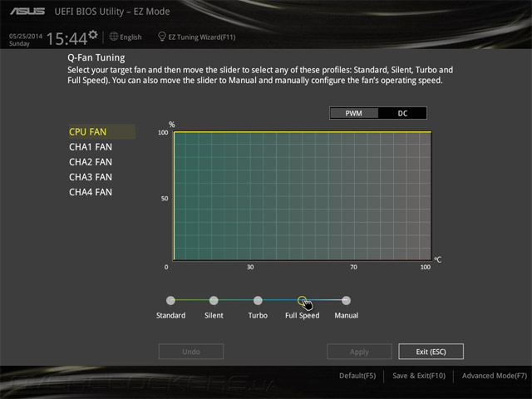Viewport: 532px width, 399px height.
Task: Click the 05/25/2014 date text
Action: 26,36
